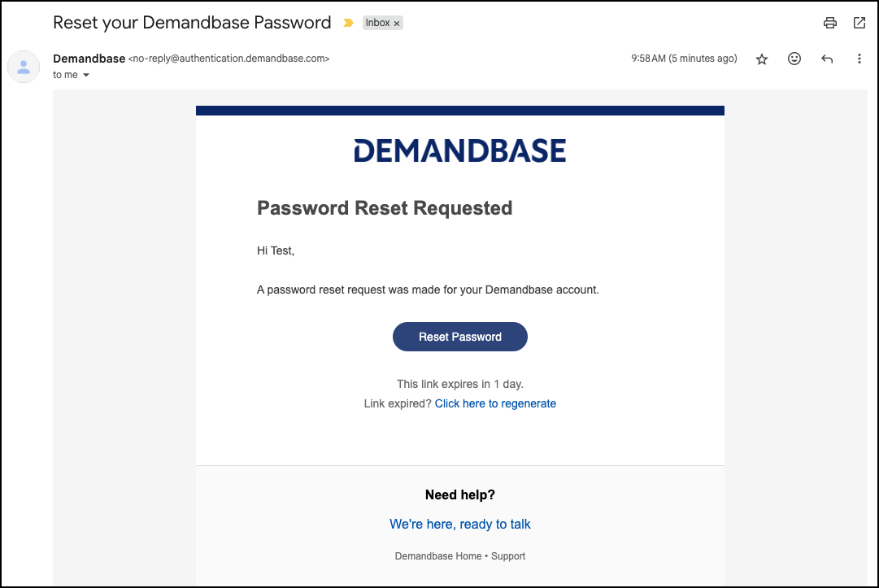
Task: Open the three-dot more options menu
Action: point(859,59)
